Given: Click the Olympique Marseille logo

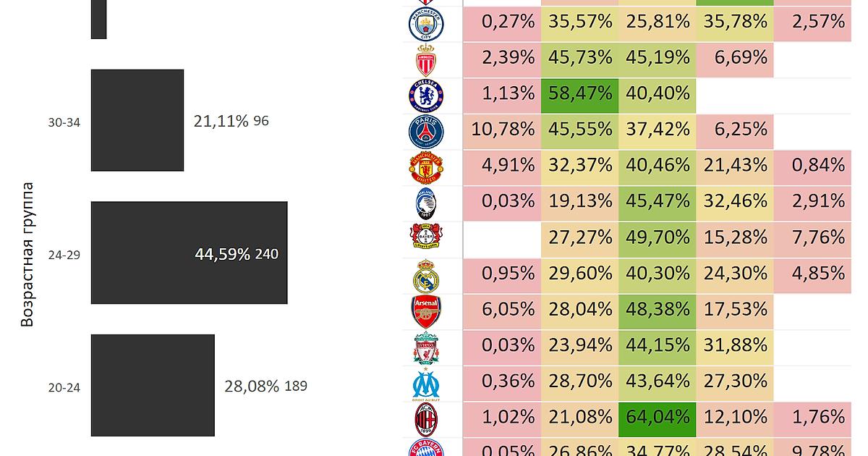Looking at the screenshot, I should point(425,384).
